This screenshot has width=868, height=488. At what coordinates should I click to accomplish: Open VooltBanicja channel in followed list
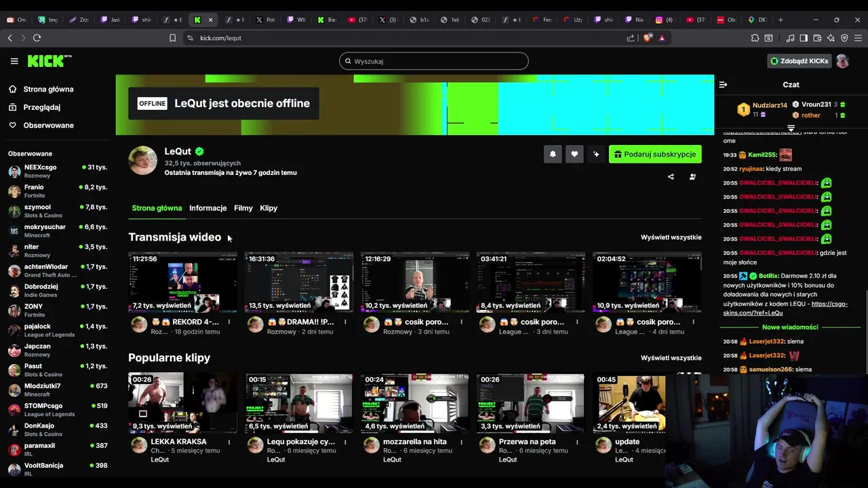point(58,469)
